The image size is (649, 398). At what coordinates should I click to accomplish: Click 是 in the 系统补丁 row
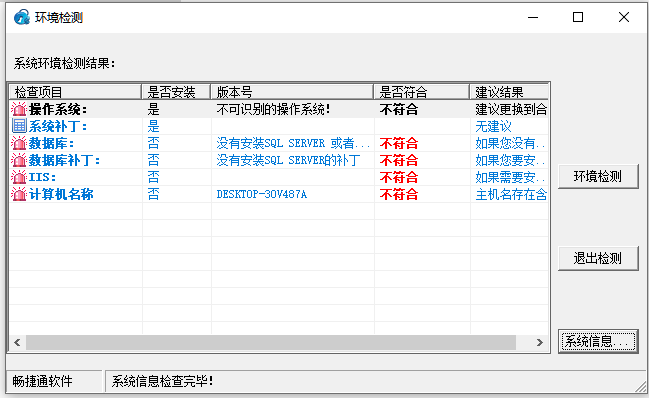(154, 126)
